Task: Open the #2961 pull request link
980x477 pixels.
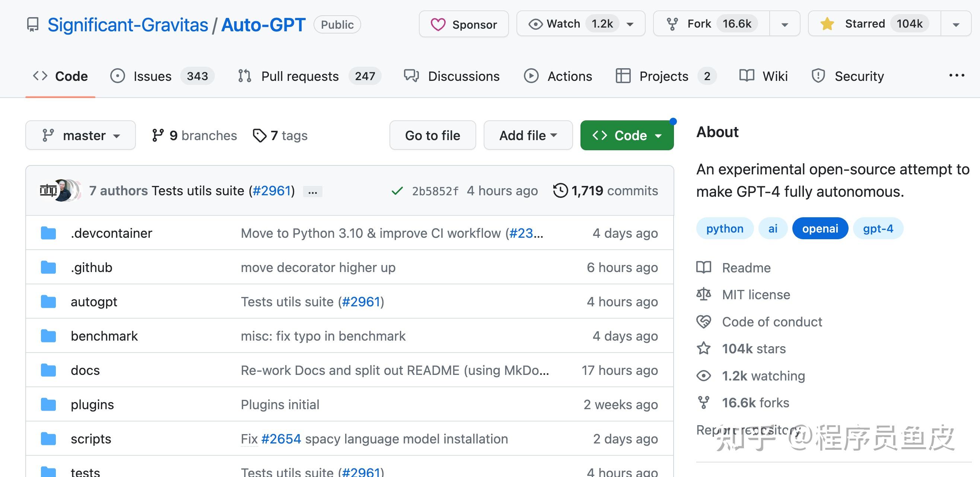Action: click(x=271, y=191)
